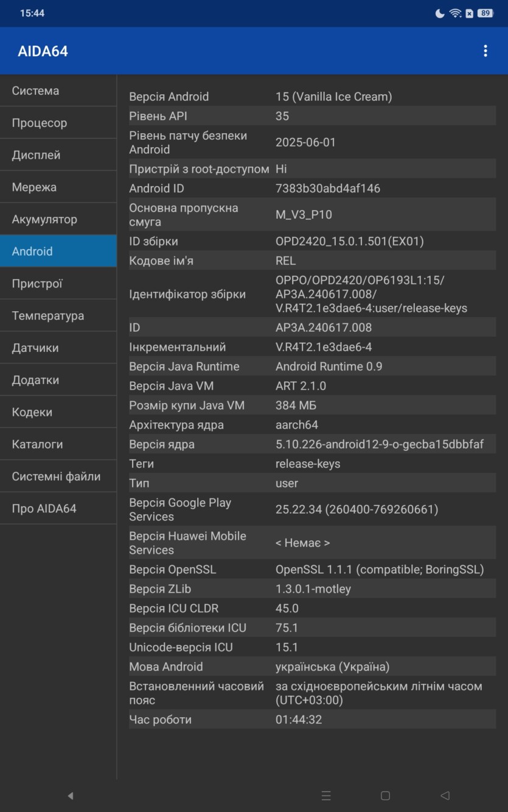Open the Кодеки section

point(58,412)
